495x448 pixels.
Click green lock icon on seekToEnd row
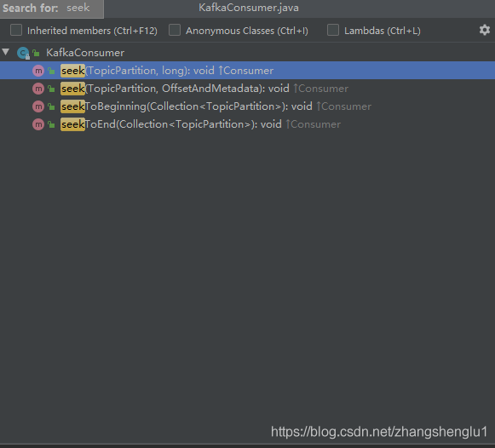51,124
